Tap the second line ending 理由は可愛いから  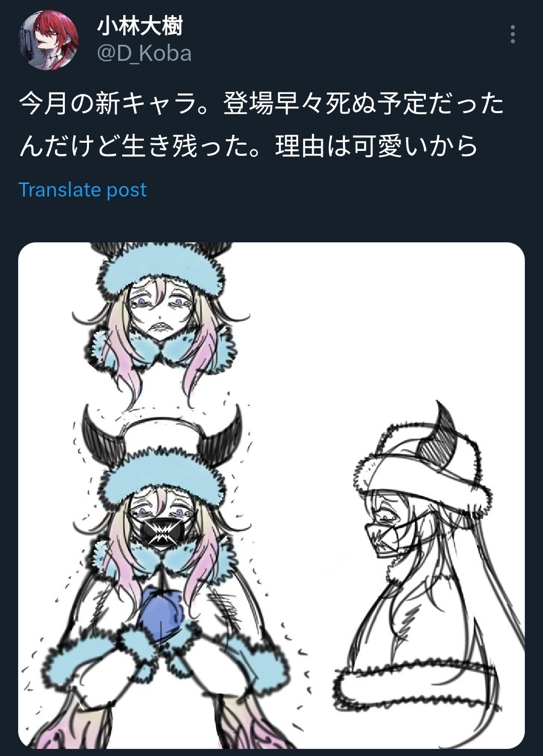click(248, 146)
